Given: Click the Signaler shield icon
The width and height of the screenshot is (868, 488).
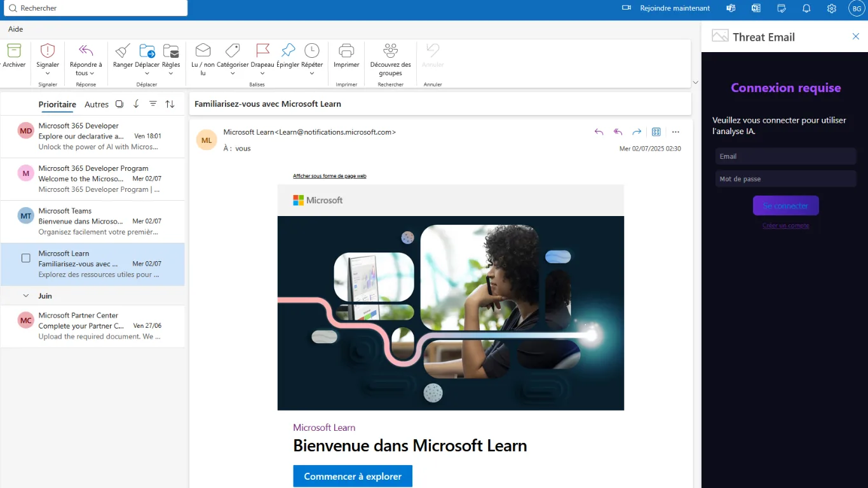Looking at the screenshot, I should pyautogui.click(x=48, y=51).
